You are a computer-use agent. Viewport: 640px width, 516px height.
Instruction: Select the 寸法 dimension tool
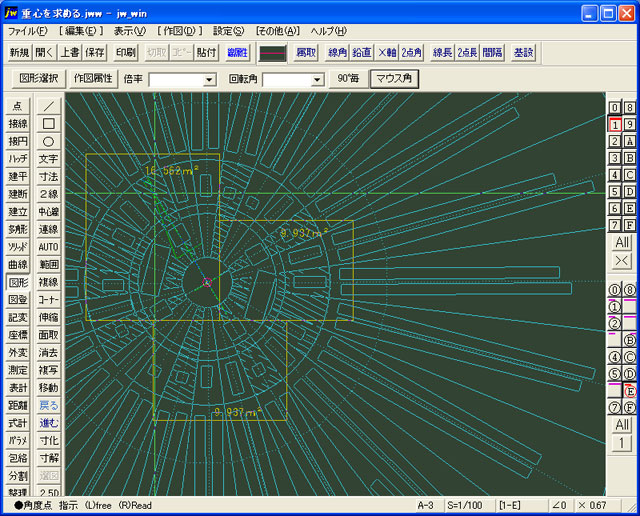48,177
